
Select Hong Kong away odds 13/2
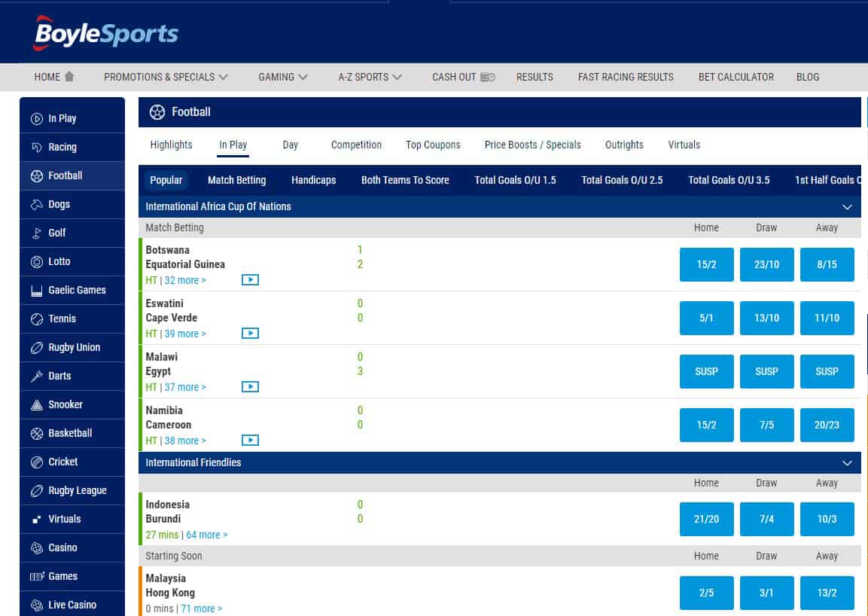click(827, 593)
